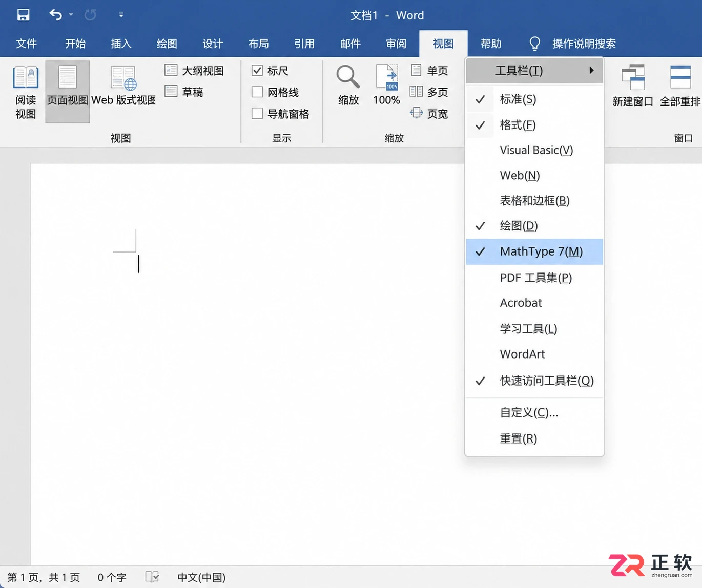The width and height of the screenshot is (702, 588).
Task: Select the 视图 ribbon tab
Action: point(443,44)
